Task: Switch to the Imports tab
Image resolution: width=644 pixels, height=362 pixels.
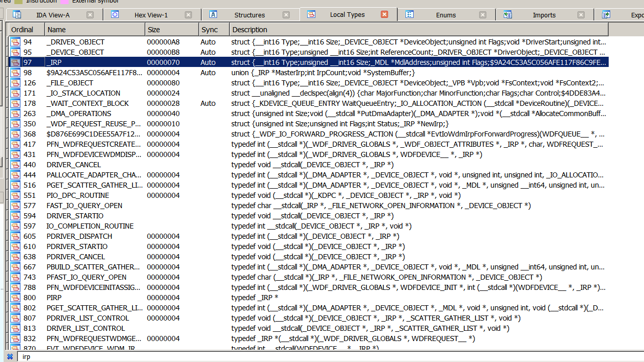Action: pyautogui.click(x=544, y=15)
